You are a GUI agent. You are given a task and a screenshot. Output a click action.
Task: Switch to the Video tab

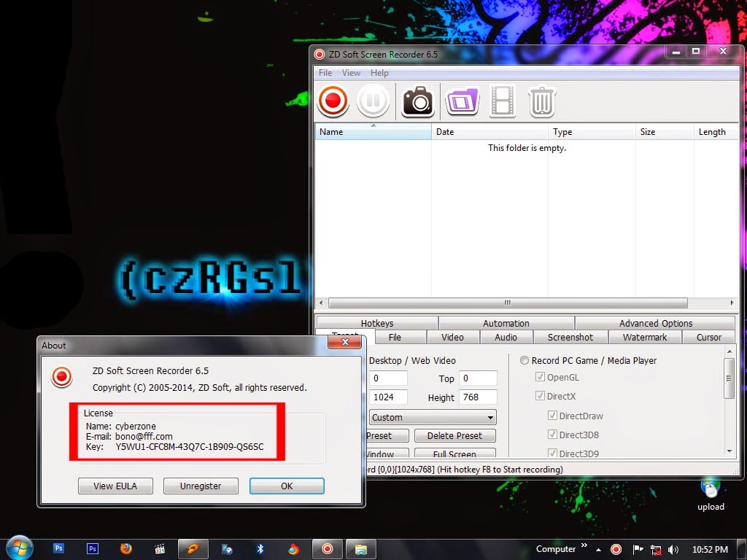point(452,337)
